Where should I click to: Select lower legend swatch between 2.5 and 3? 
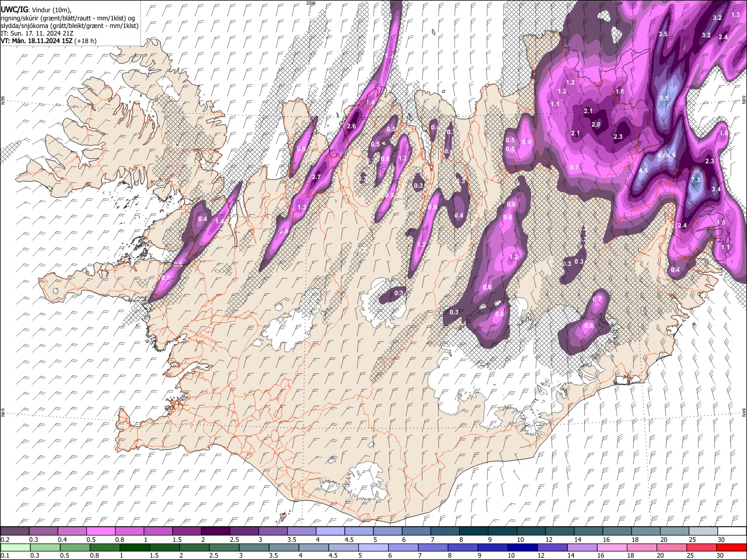tap(224, 547)
